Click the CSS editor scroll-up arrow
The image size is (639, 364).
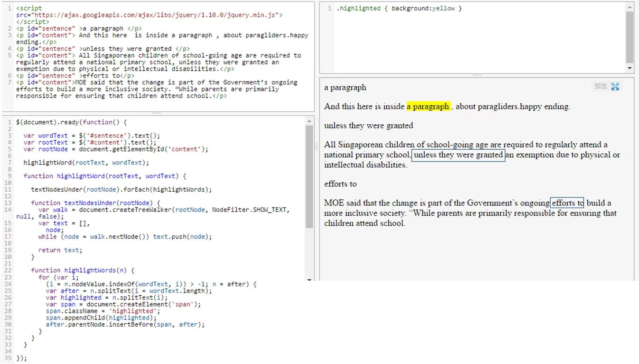click(x=630, y=7)
